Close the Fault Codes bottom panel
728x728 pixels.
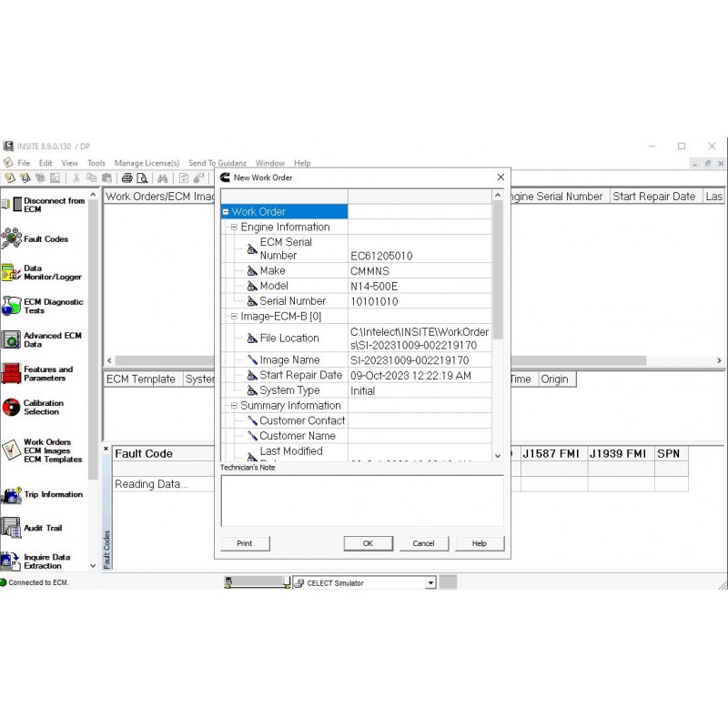[x=106, y=449]
